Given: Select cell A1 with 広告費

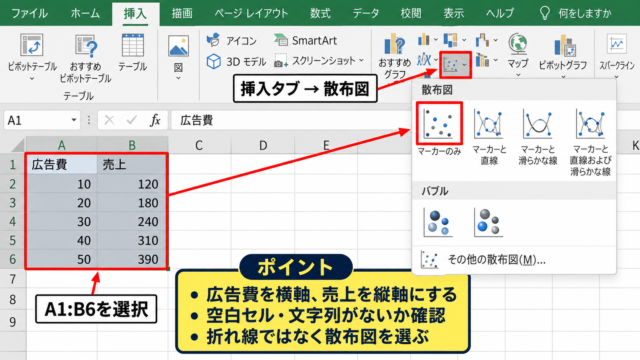Looking at the screenshot, I should pos(62,164).
